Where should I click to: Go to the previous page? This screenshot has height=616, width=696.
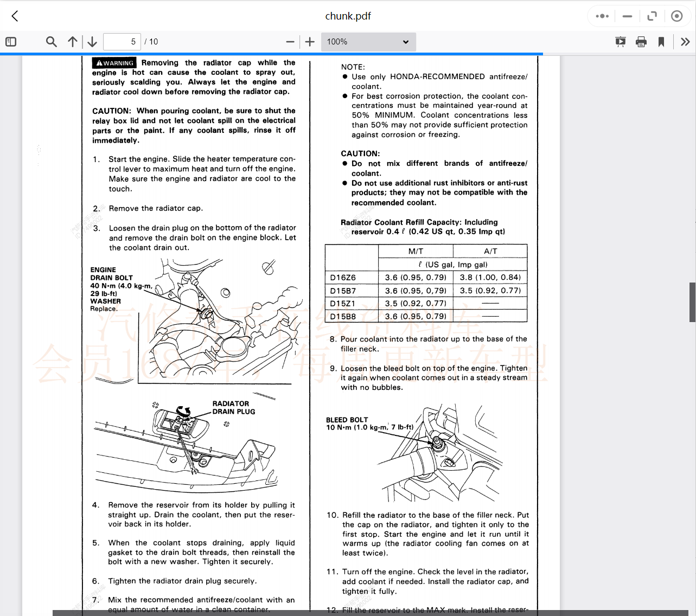coord(73,42)
